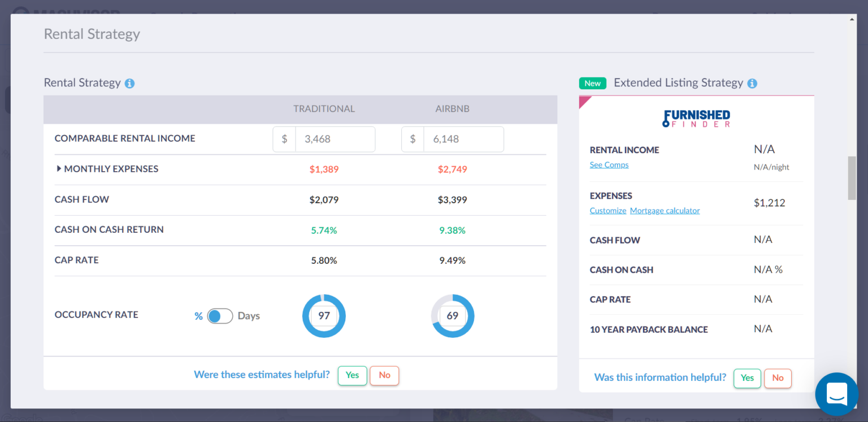The width and height of the screenshot is (868, 422).
Task: Click Yes for estimates helpful
Action: 352,375
